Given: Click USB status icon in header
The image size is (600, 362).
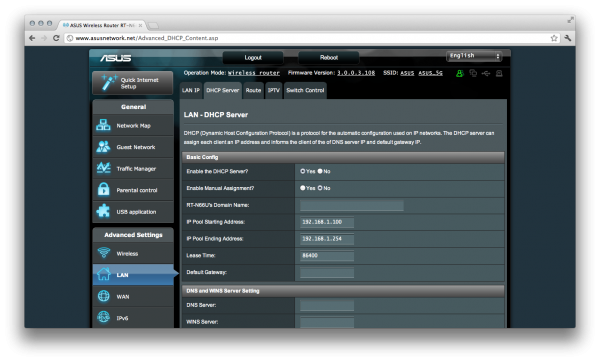Looking at the screenshot, I should click(486, 73).
